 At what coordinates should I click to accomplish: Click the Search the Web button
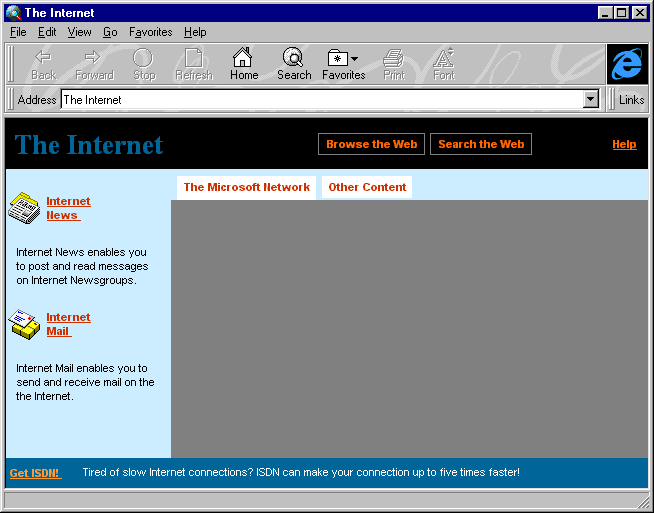click(x=481, y=144)
